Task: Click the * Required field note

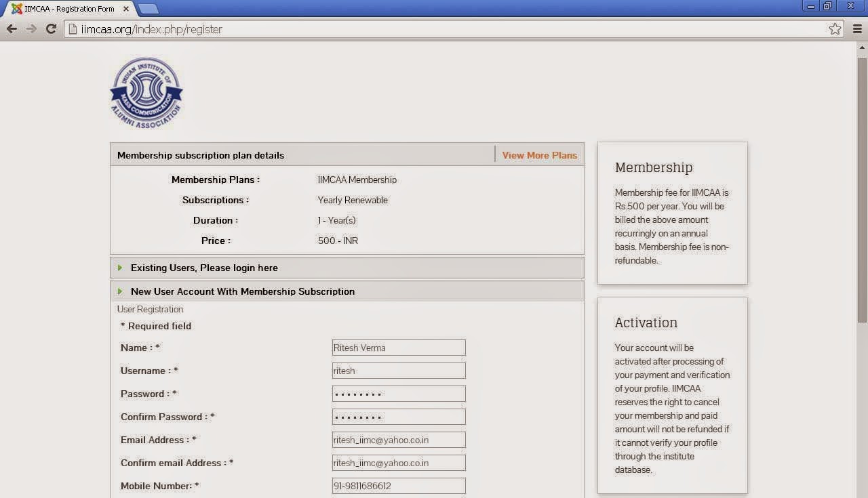Action: (156, 326)
